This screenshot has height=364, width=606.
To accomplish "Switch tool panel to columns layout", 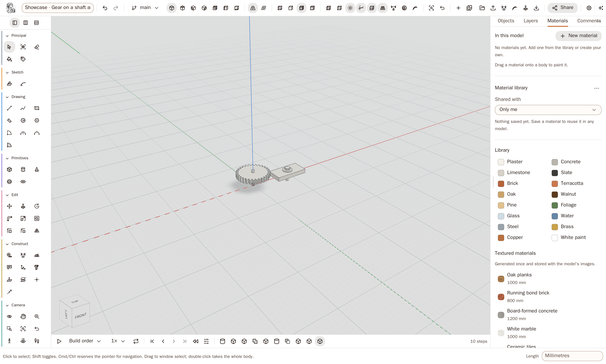I will click(x=26, y=23).
